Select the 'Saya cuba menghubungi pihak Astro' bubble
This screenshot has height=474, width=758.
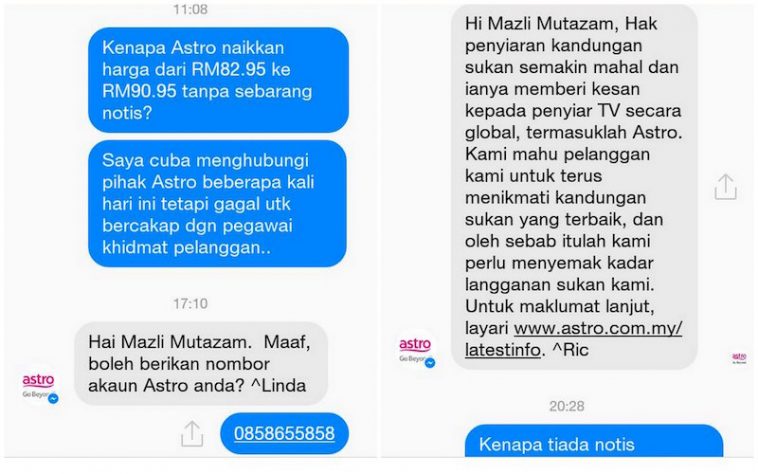(218, 203)
